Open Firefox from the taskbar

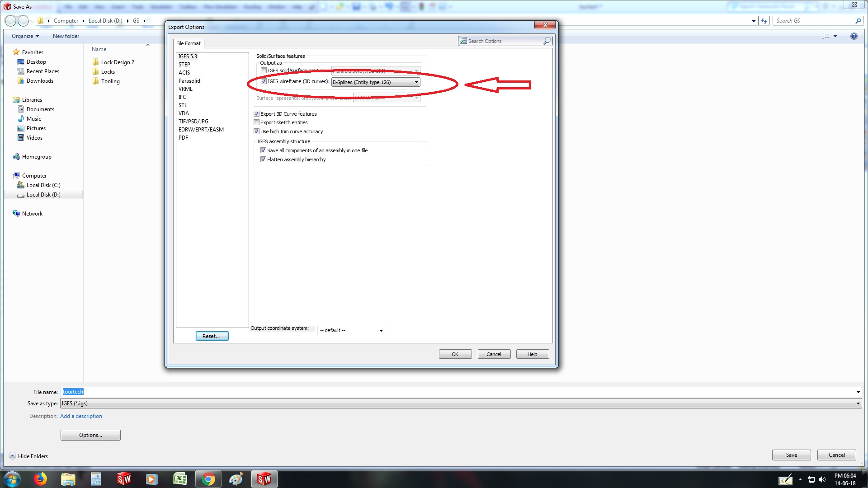[x=40, y=479]
